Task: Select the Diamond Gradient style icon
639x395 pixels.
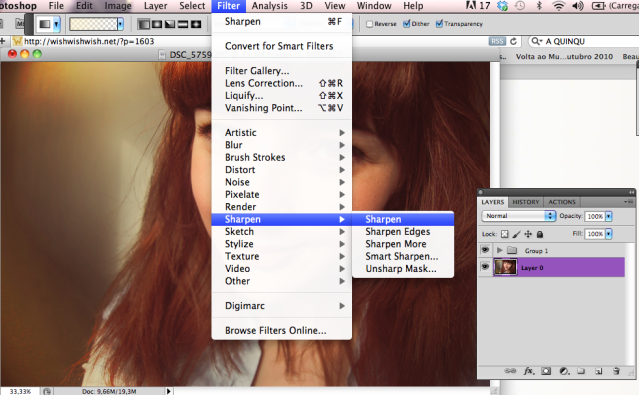Action: point(196,24)
